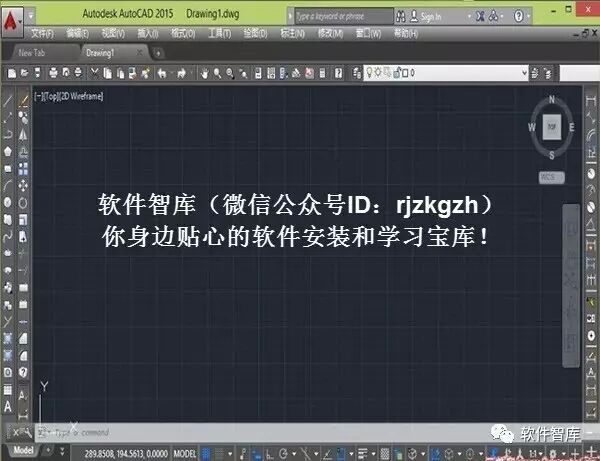
Task: Toggle transparency display in status bar
Action: [x=385, y=454]
